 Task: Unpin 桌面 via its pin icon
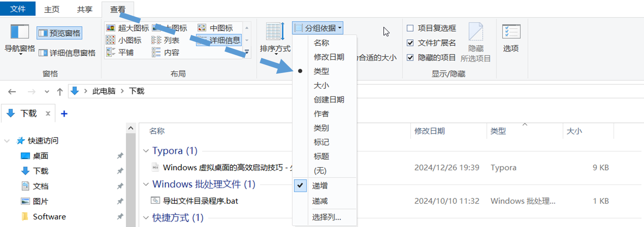pos(120,156)
